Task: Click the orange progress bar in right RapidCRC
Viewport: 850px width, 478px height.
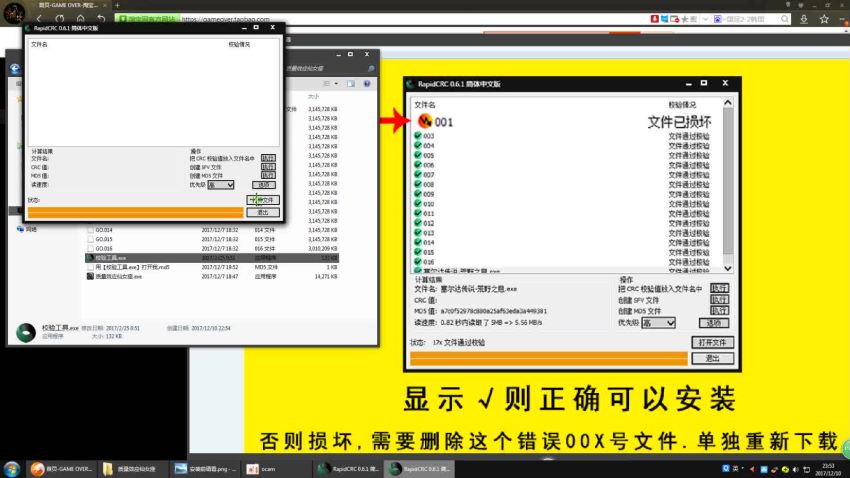Action: click(541, 358)
